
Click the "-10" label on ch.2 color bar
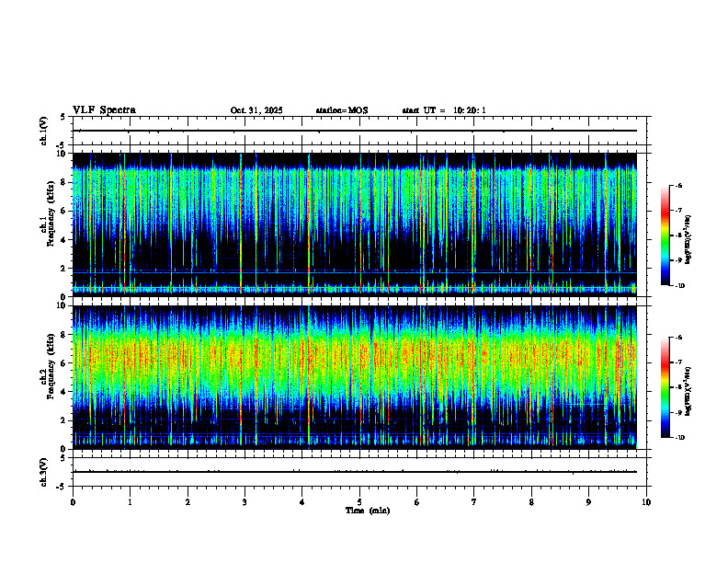679,438
